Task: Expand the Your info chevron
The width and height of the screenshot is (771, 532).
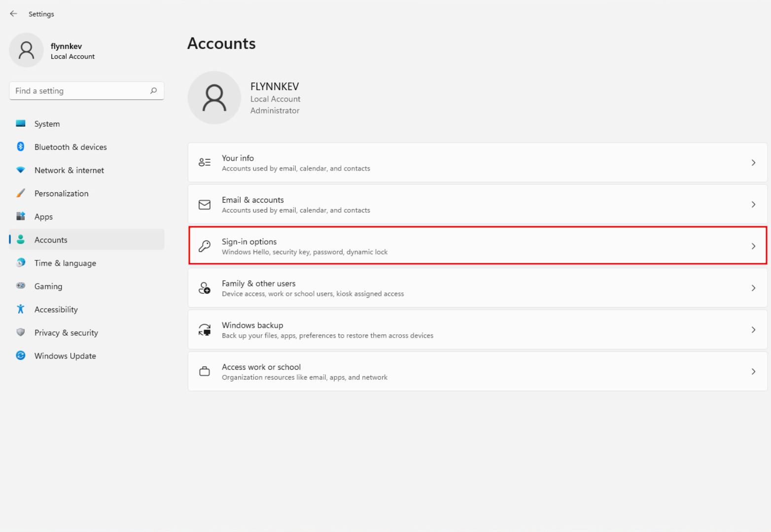Action: [x=753, y=163]
